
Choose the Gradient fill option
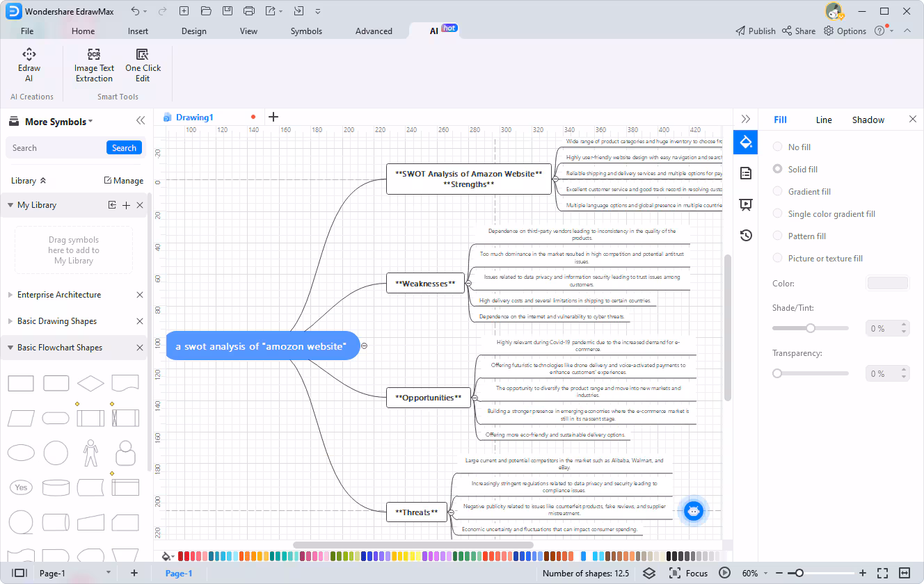coord(802,191)
